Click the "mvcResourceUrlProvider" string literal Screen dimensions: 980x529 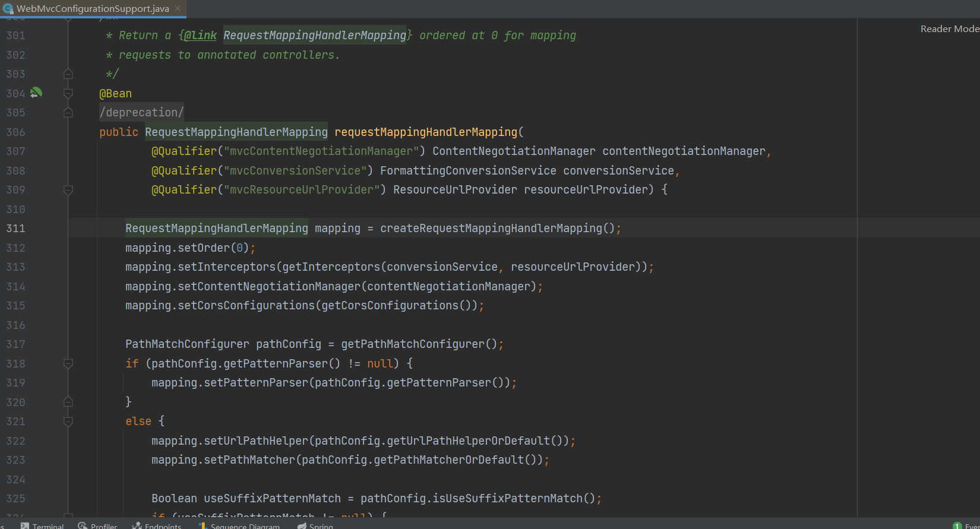click(x=302, y=189)
